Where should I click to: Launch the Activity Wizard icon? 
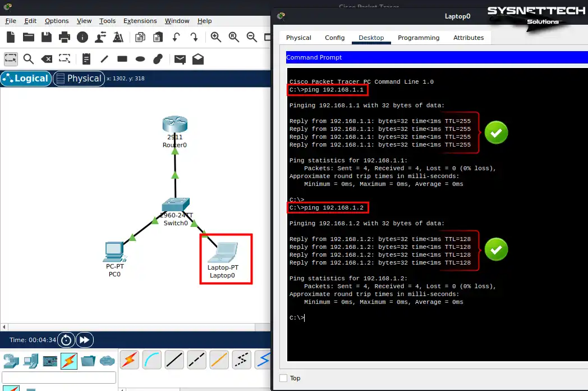point(100,37)
